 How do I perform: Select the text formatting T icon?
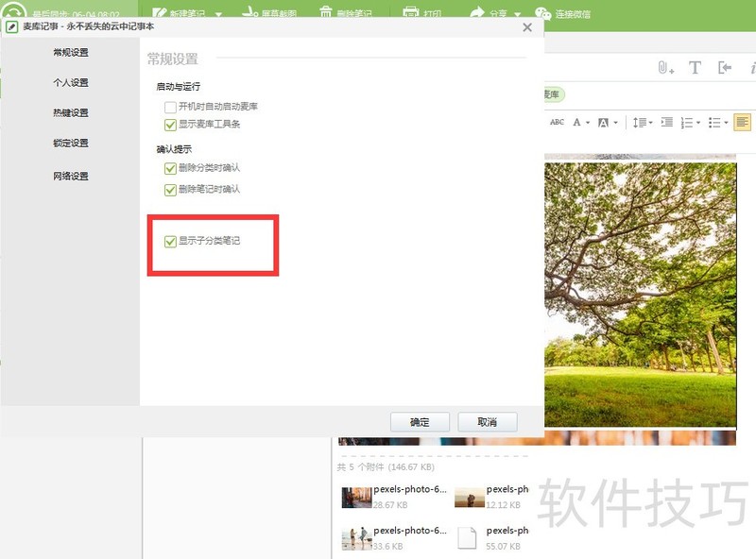tap(695, 68)
